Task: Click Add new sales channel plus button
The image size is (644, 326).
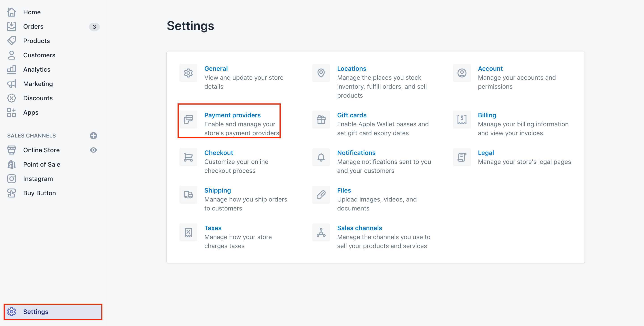Action: [x=93, y=135]
